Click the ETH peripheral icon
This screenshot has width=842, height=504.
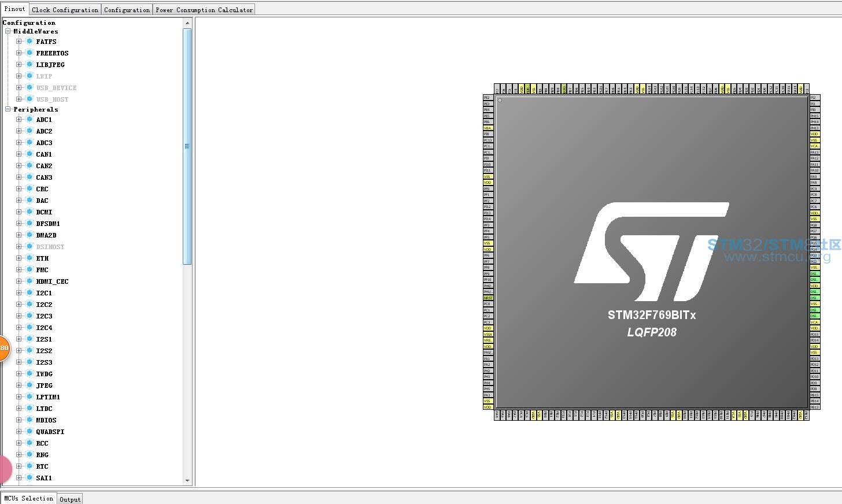[x=29, y=258]
